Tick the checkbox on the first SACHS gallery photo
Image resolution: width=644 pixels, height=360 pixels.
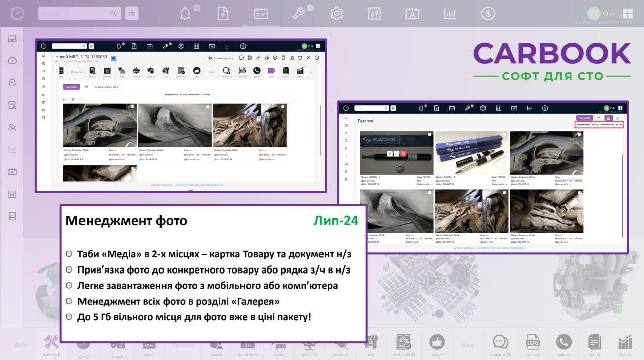pyautogui.click(x=429, y=134)
